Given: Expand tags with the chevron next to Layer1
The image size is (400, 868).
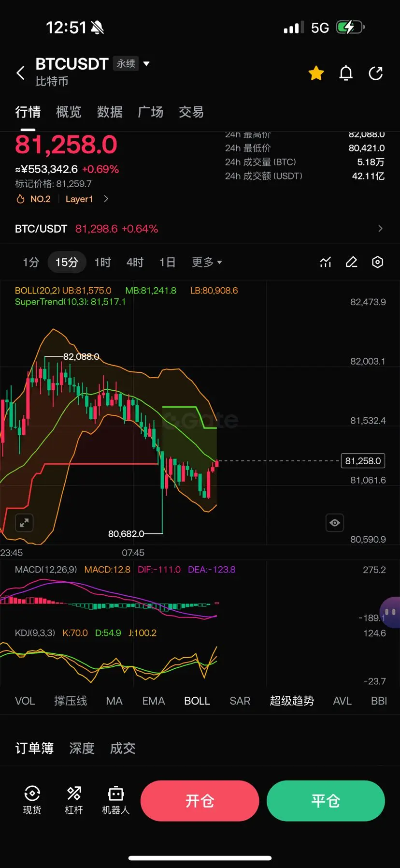Looking at the screenshot, I should [x=106, y=199].
